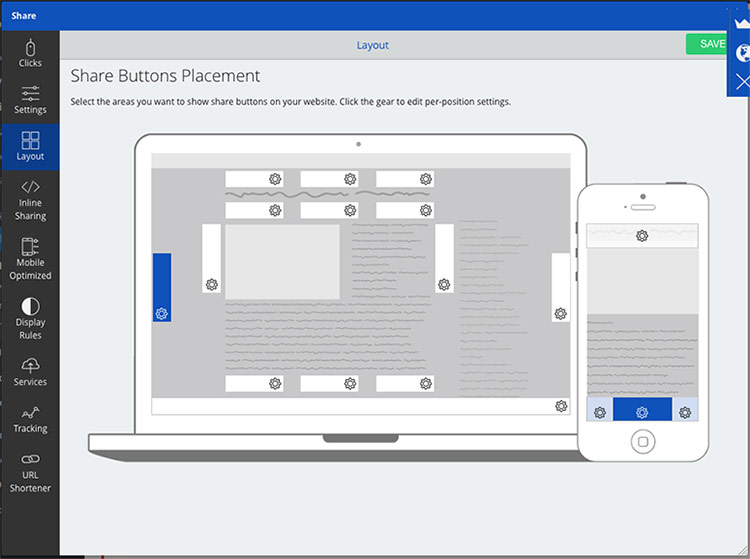
Task: Open gear of laptop right-edge placement
Action: click(x=561, y=314)
